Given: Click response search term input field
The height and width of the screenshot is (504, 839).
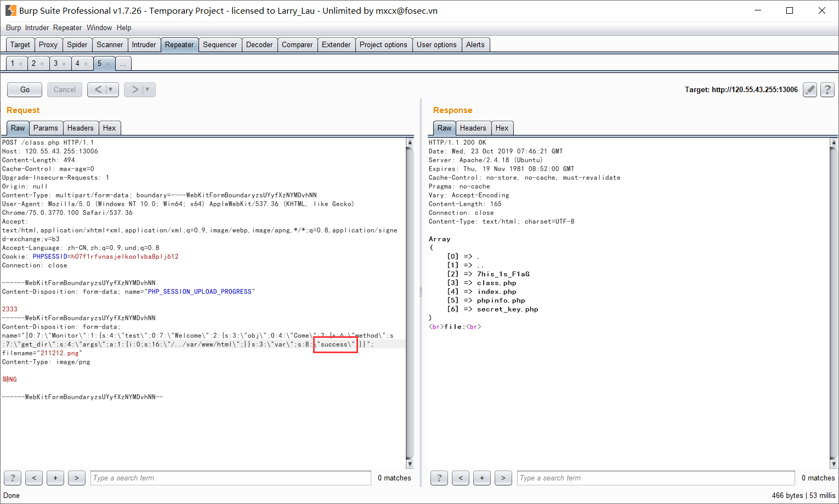Looking at the screenshot, I should coord(656,478).
